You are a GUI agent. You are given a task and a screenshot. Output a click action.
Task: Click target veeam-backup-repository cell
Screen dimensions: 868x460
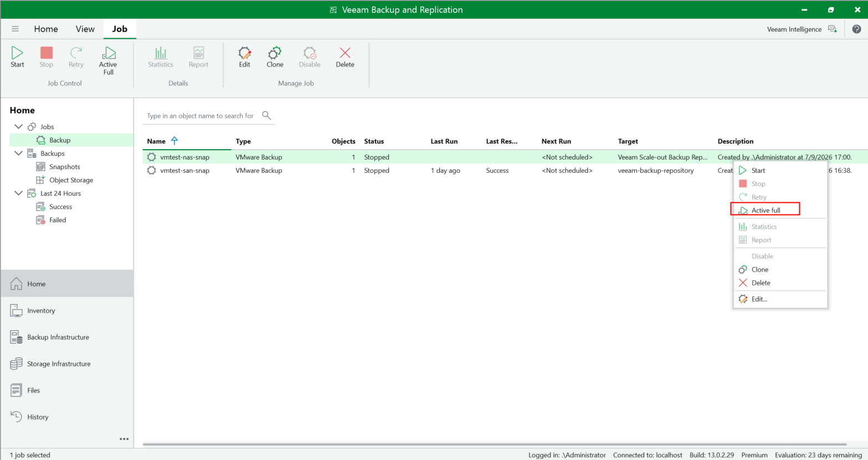pos(656,170)
